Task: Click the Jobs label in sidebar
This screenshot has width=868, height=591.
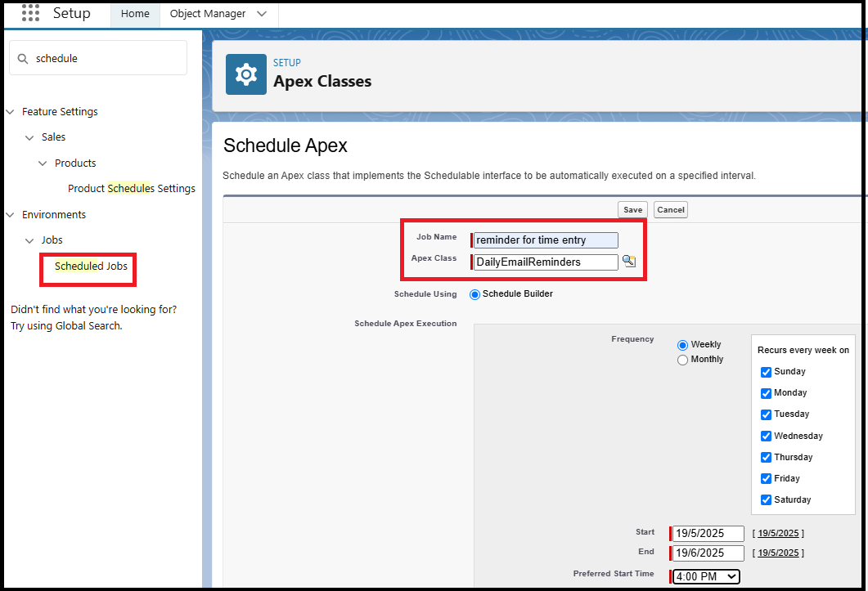Action: coord(52,240)
